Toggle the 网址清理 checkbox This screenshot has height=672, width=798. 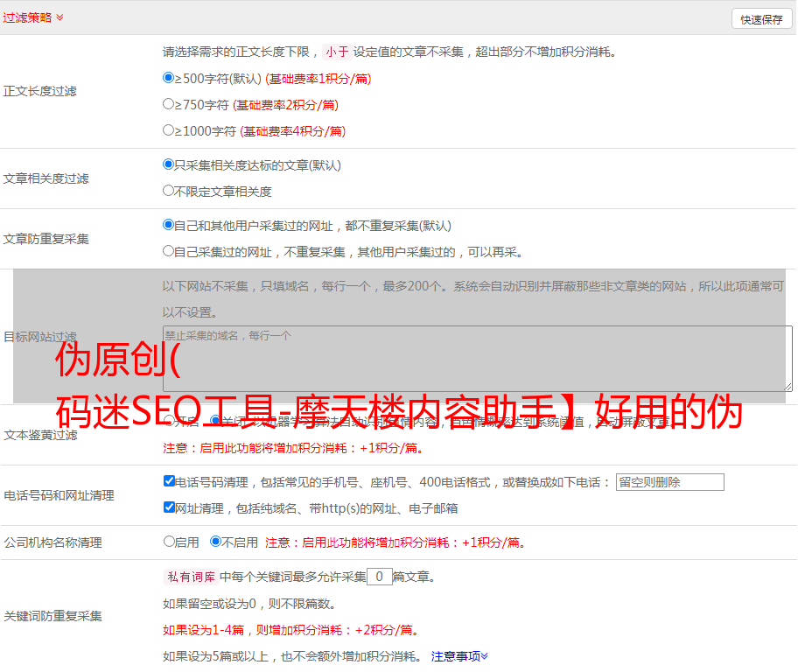[x=169, y=507]
